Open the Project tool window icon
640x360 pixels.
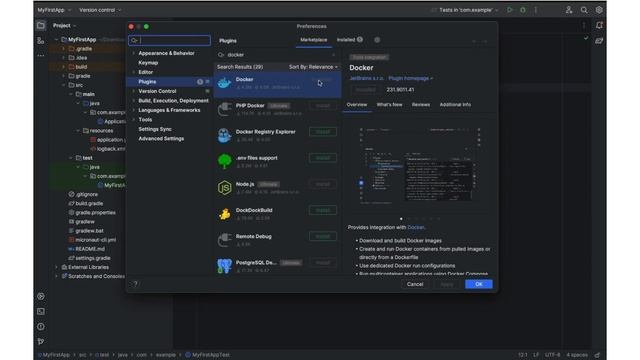(x=41, y=26)
